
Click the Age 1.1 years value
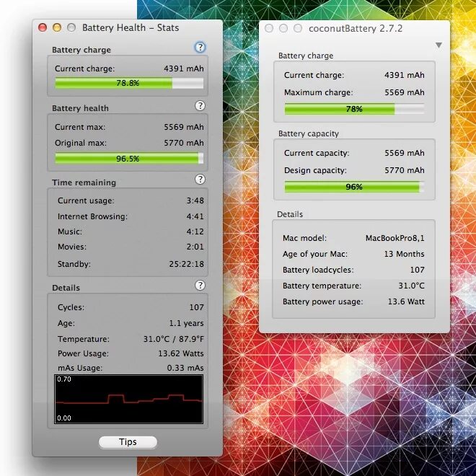(x=186, y=323)
